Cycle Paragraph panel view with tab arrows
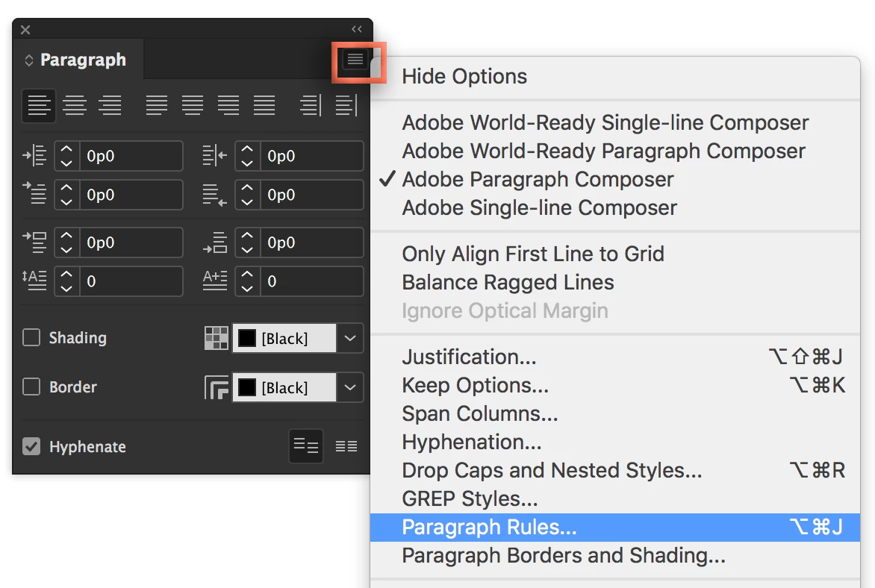 tap(29, 60)
